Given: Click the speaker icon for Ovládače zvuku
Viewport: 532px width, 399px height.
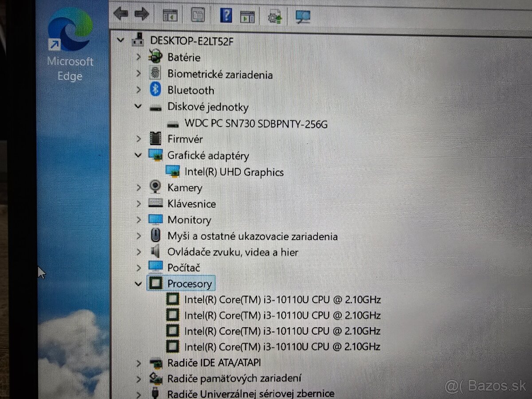Looking at the screenshot, I should tap(155, 251).
